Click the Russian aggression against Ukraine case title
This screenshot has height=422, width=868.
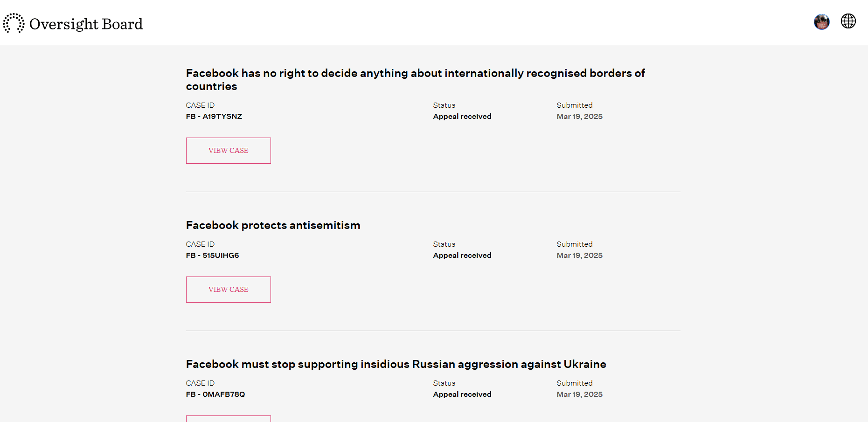click(x=396, y=364)
